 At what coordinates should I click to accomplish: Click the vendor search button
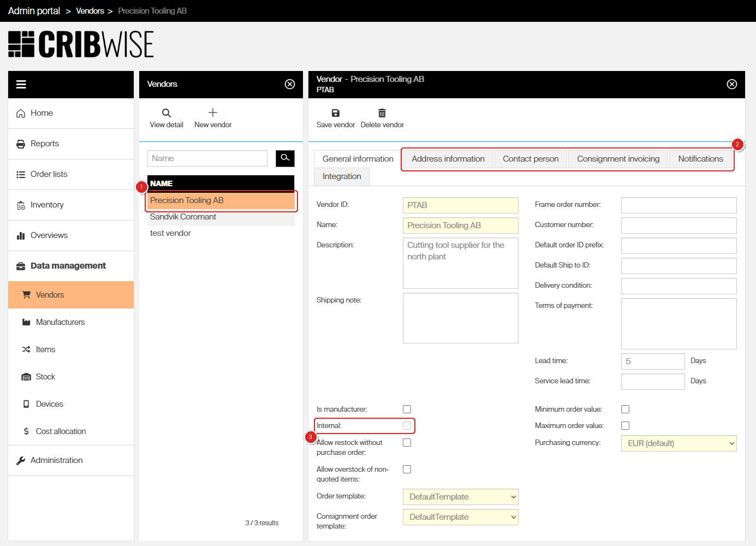285,158
